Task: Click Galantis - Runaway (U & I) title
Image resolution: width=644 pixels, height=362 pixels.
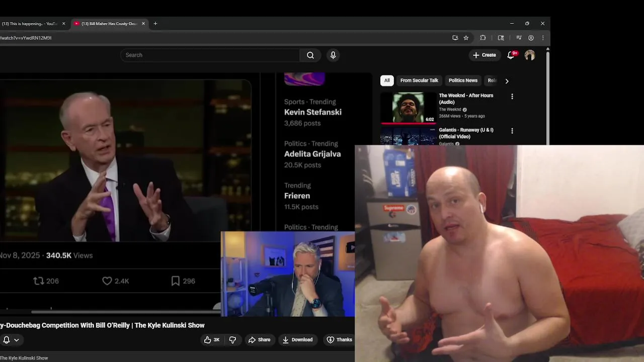Action: [466, 133]
